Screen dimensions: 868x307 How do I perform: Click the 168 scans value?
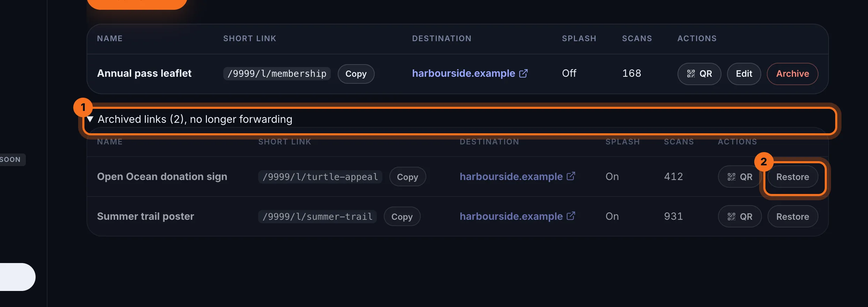coord(631,73)
